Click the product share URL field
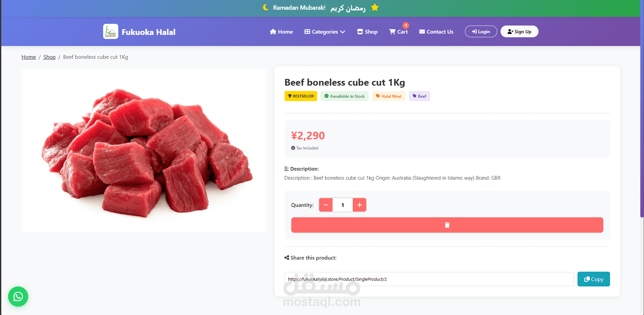Screen dimensions: 644x315 click(429, 279)
